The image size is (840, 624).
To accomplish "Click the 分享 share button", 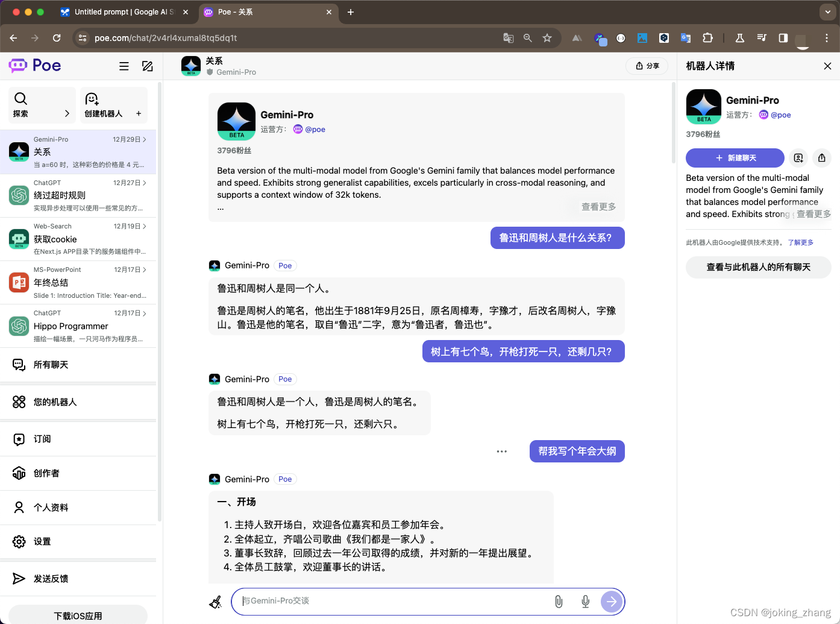I will tap(647, 66).
